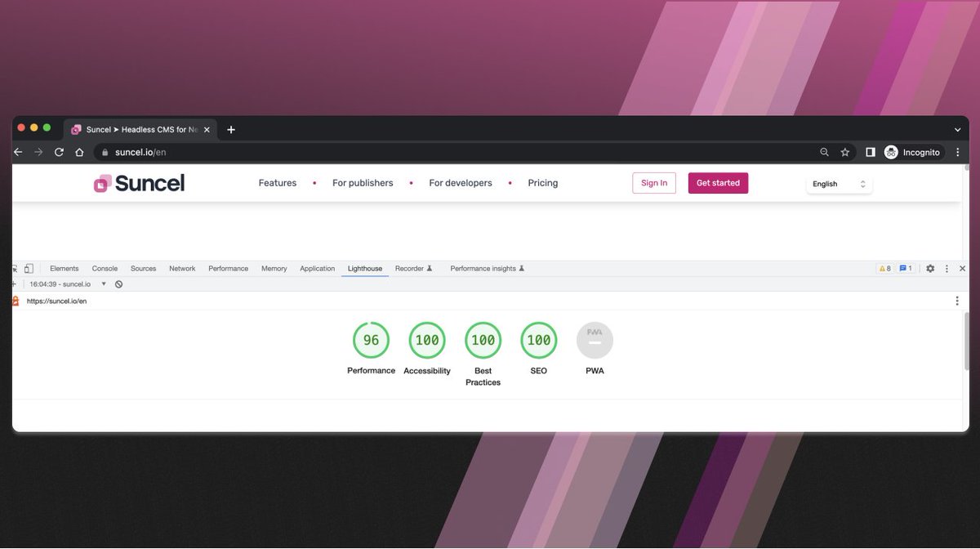Open the DevTools three-dot menu
The width and height of the screenshot is (980, 549).
947,268
